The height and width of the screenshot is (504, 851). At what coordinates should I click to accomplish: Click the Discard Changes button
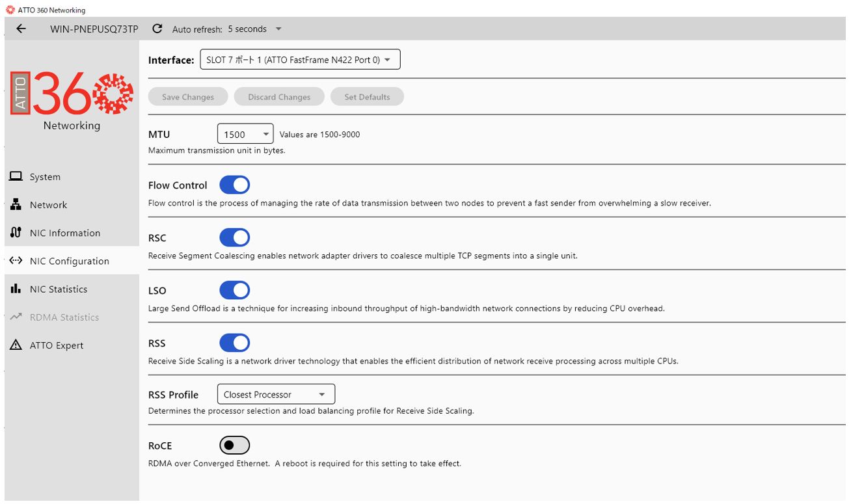pos(279,97)
